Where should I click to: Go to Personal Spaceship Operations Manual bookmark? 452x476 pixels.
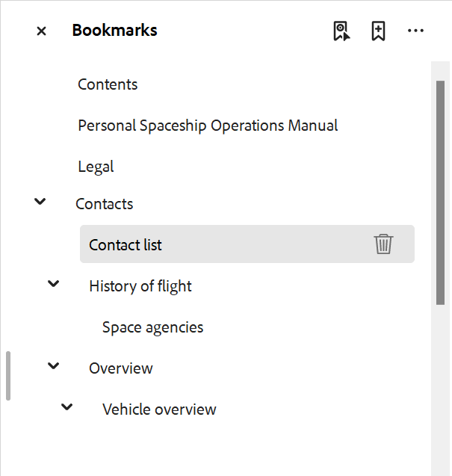pyautogui.click(x=208, y=126)
